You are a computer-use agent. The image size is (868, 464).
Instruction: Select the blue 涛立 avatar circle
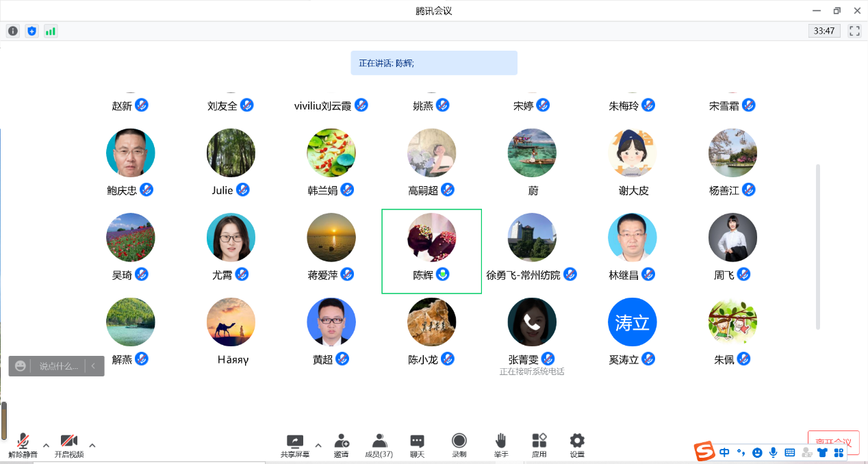pyautogui.click(x=633, y=322)
